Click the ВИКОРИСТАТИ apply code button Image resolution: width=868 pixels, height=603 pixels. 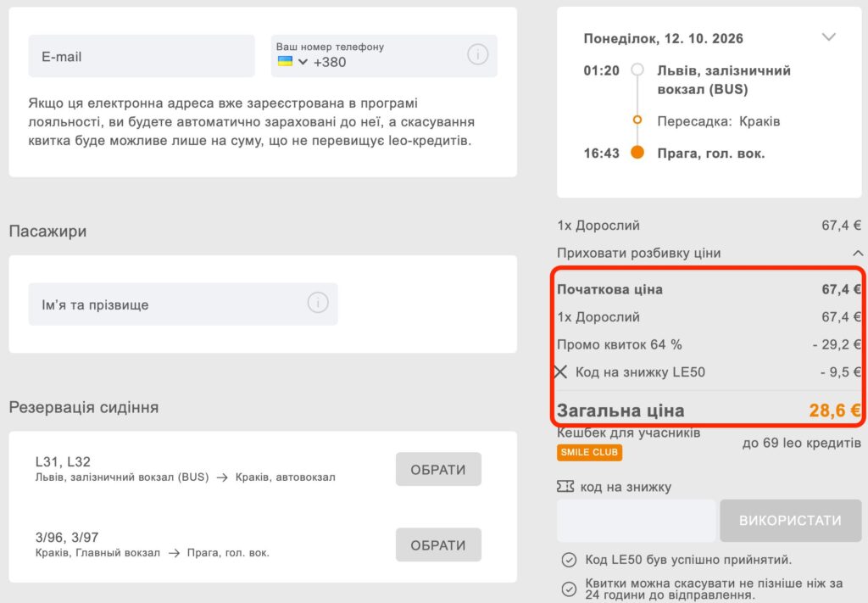point(791,520)
